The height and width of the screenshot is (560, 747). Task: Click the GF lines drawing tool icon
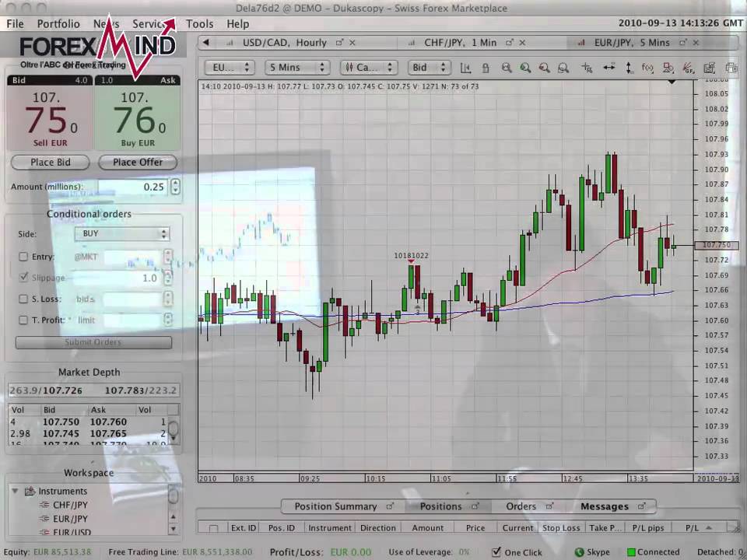point(688,68)
